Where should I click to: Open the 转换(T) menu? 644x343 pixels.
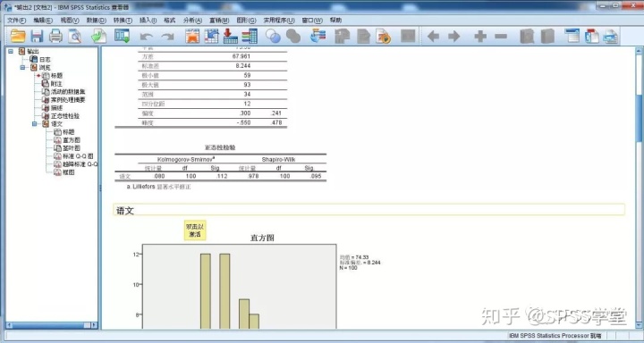tap(123, 21)
